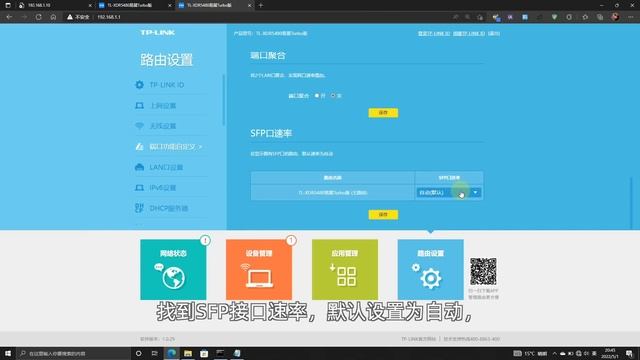This screenshot has height=360, width=640.
Task: Open the SFP口速率 自动(默认) dropdown
Action: pos(449,192)
